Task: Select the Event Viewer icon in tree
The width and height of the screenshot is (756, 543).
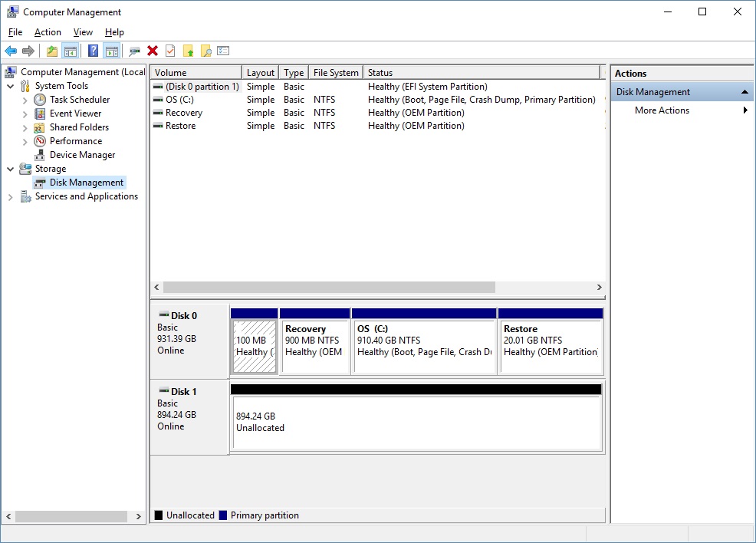Action: [40, 114]
